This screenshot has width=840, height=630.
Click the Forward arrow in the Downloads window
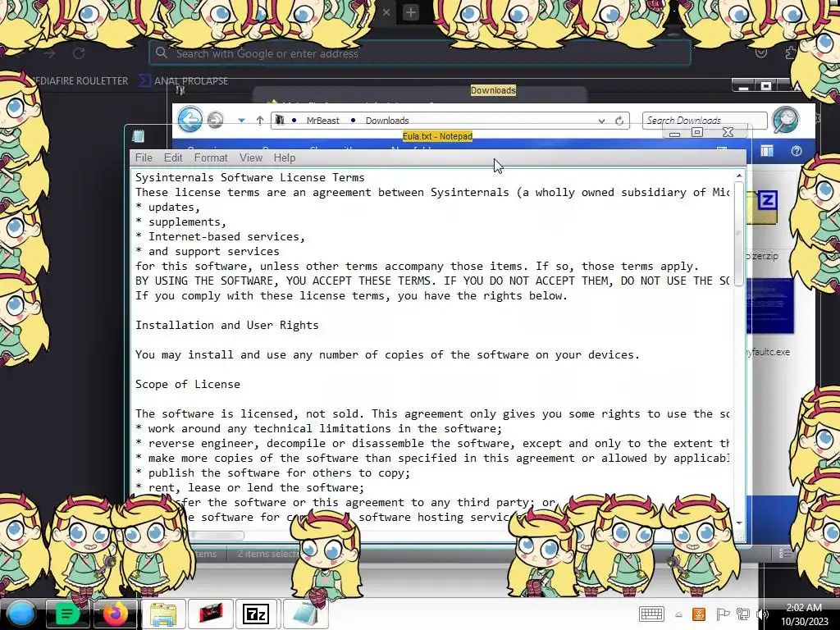[x=216, y=120]
